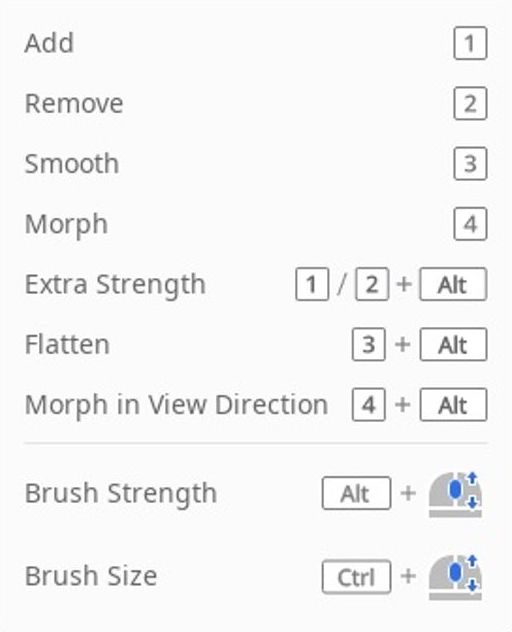The height and width of the screenshot is (632, 512).
Task: Click key 4 icon in Morph in View Direction row
Action: (368, 405)
